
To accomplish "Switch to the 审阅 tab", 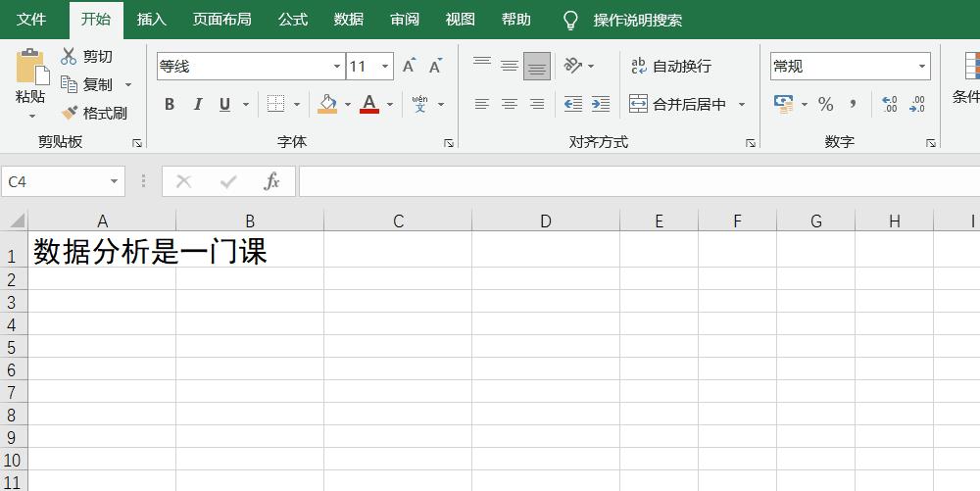I will pos(405,20).
